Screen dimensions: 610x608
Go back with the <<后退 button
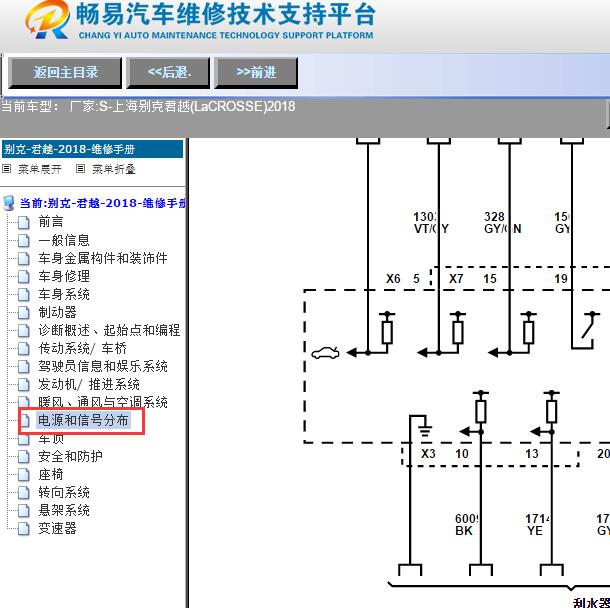click(168, 73)
